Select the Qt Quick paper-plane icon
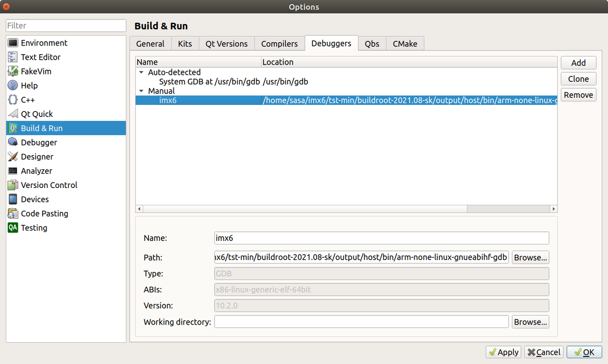Image resolution: width=608 pixels, height=364 pixels. (x=13, y=114)
